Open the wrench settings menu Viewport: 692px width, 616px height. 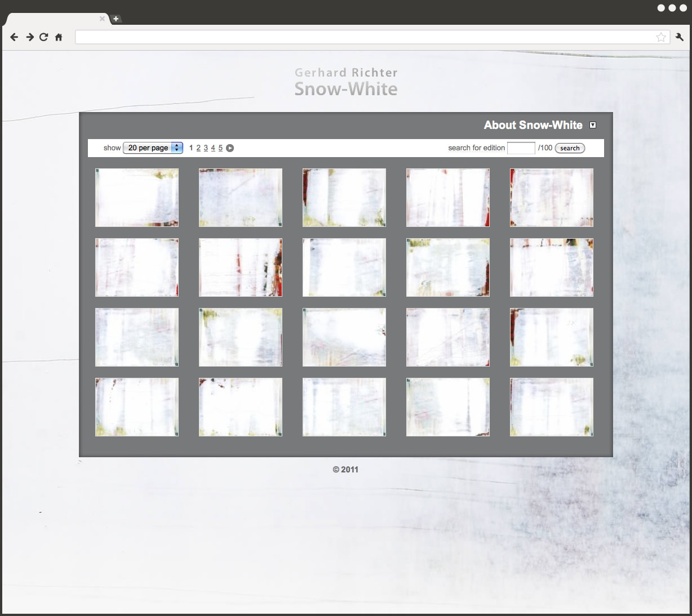680,37
